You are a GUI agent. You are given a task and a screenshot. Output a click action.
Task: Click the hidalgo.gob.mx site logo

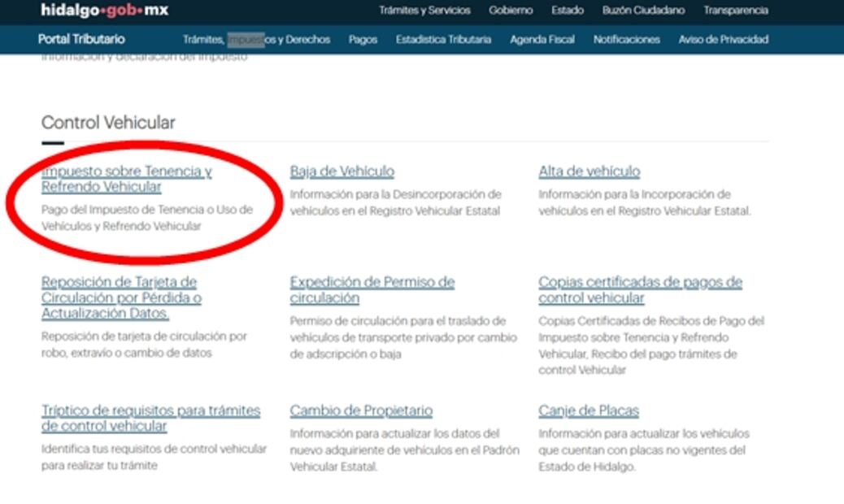pyautogui.click(x=104, y=11)
